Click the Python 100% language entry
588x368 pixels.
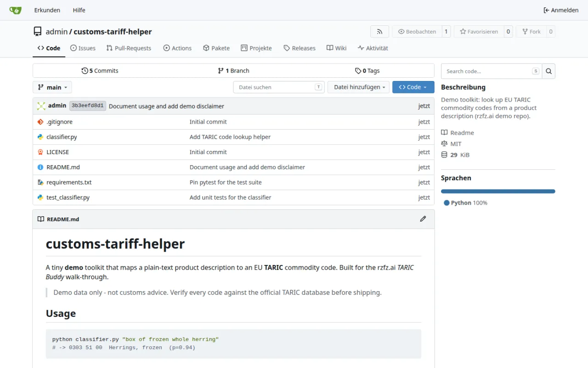click(x=465, y=203)
